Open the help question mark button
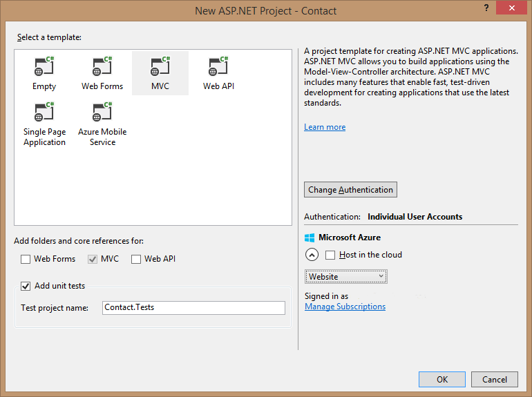The width and height of the screenshot is (532, 397). [486, 8]
